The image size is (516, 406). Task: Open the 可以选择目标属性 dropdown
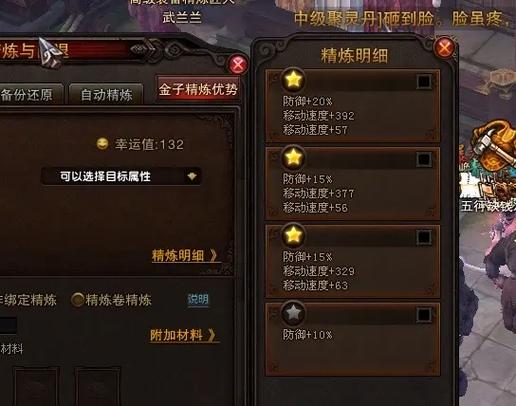[121, 176]
